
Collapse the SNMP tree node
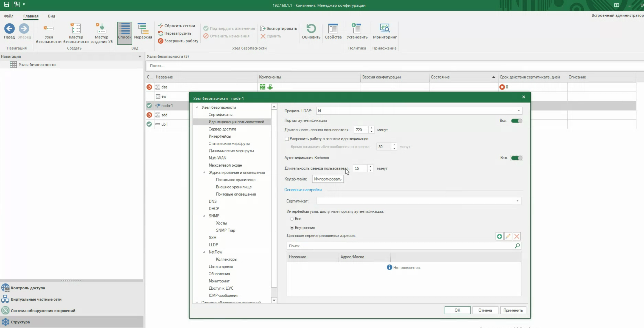pyautogui.click(x=204, y=216)
